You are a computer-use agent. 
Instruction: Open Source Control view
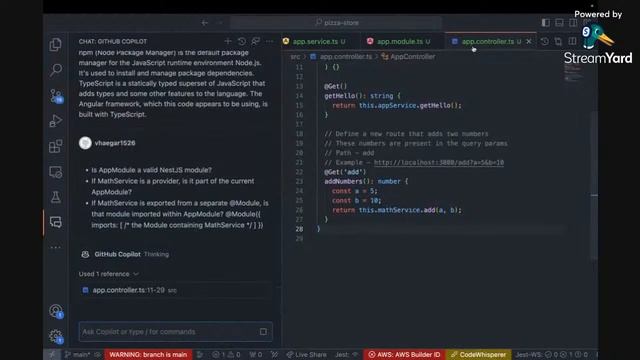56,96
